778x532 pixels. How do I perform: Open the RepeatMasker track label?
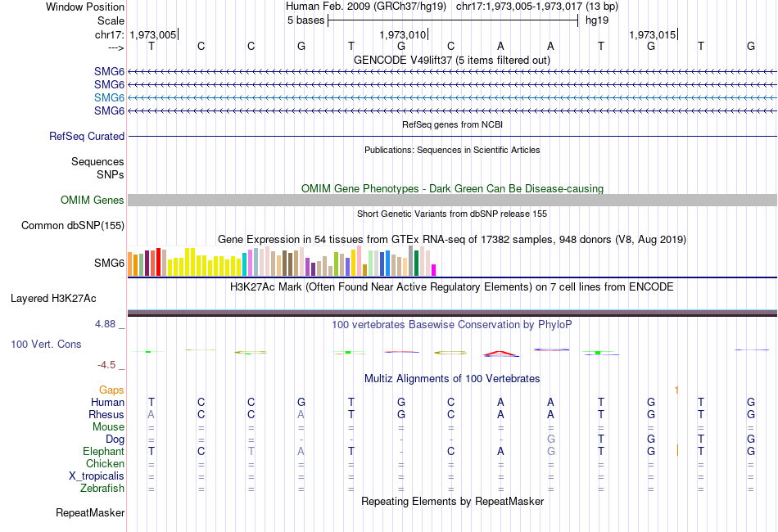[x=90, y=512]
